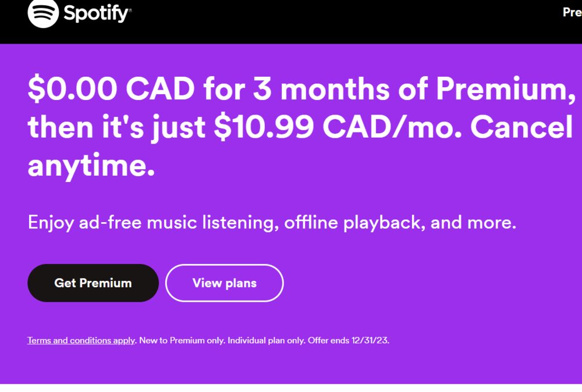
Task: Select the ad-free music listening subtitle text
Action: click(x=274, y=222)
